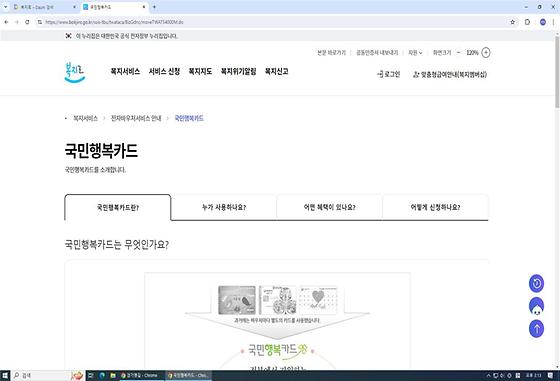
Task: Select the 국민행복카드란? tab
Action: pos(118,207)
